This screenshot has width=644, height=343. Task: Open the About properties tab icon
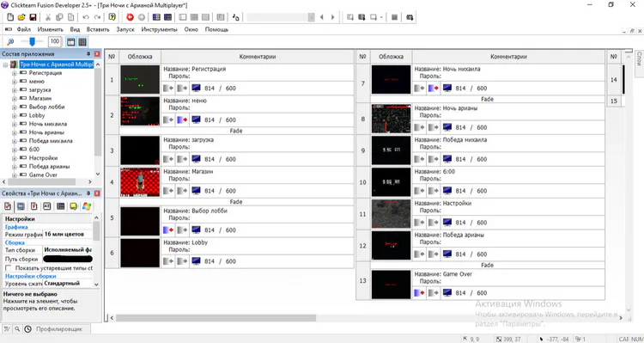click(x=74, y=206)
